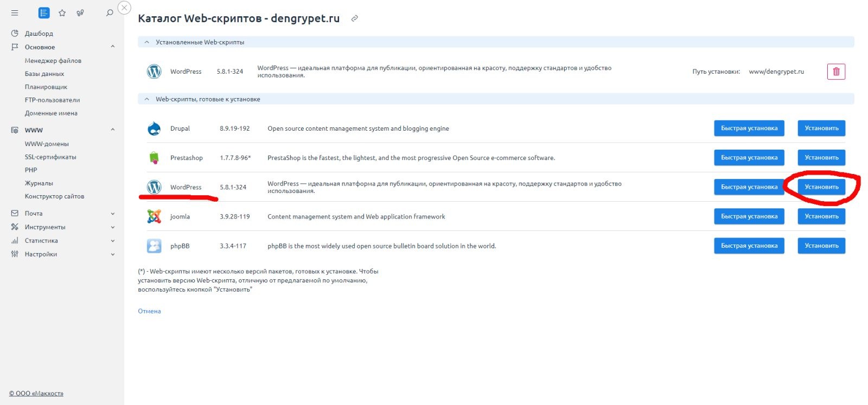The width and height of the screenshot is (868, 405).
Task: Click Установить for joomla
Action: tap(821, 216)
